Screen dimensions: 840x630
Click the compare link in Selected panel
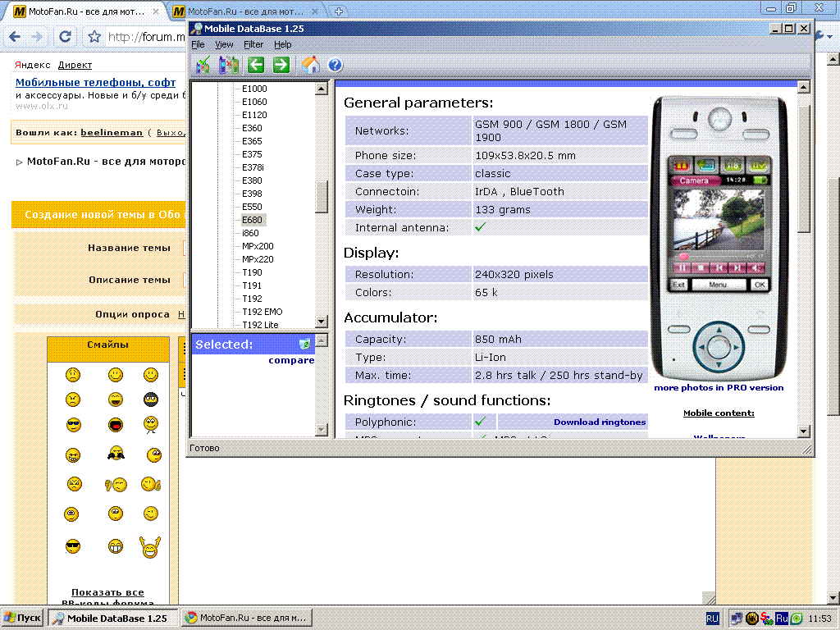291,360
